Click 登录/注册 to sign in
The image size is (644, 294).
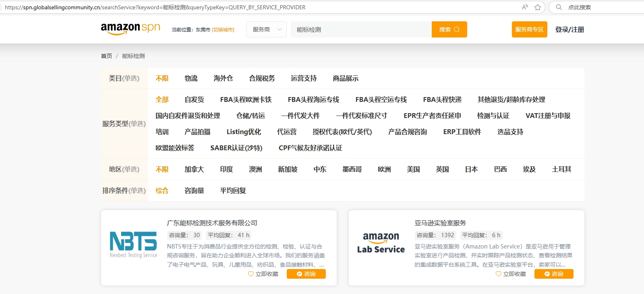tap(569, 29)
